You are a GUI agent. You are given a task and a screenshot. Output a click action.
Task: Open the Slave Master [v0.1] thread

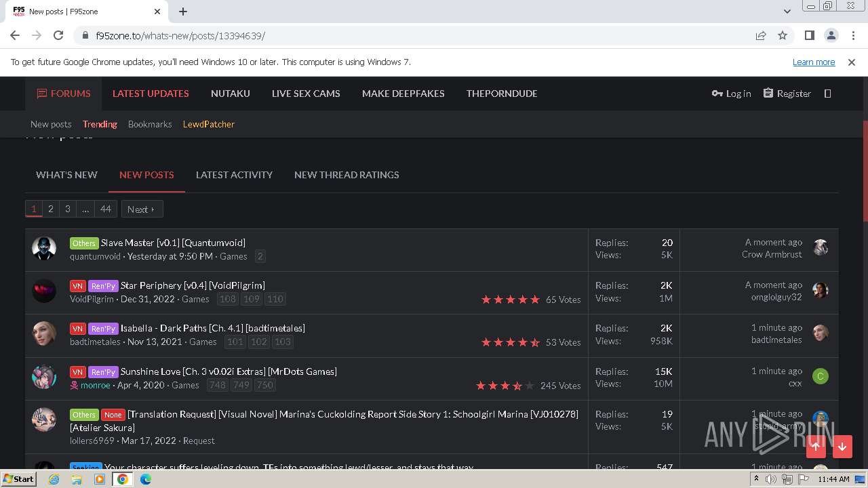pyautogui.click(x=173, y=243)
